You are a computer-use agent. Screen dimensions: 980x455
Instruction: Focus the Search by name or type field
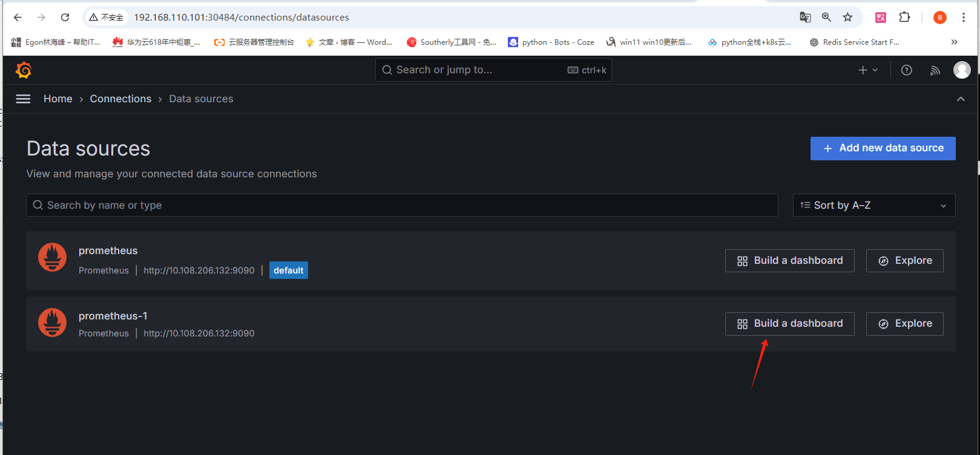point(402,205)
